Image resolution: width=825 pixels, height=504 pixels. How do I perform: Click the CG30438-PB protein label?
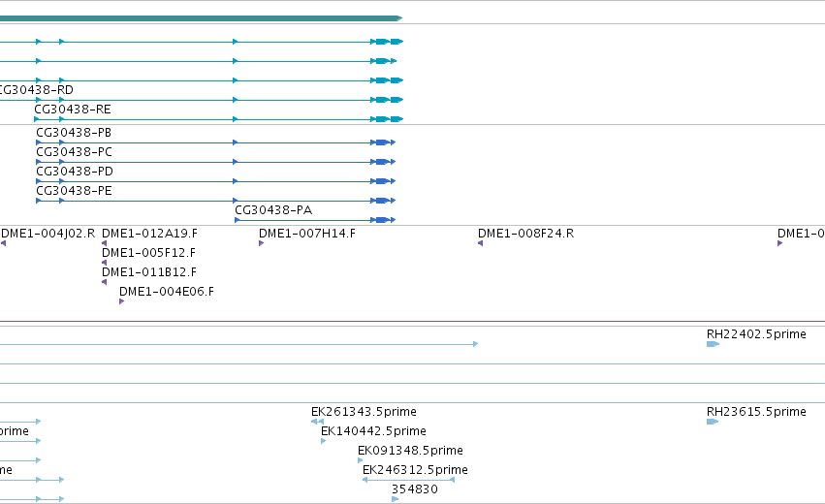[74, 133]
